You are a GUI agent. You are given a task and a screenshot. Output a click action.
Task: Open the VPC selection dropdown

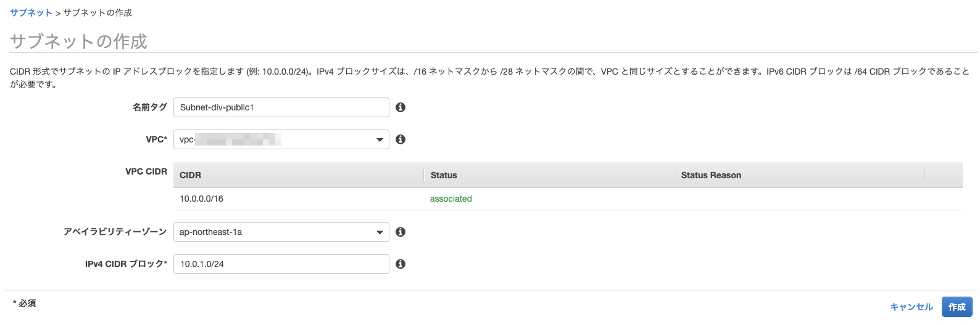(x=281, y=139)
